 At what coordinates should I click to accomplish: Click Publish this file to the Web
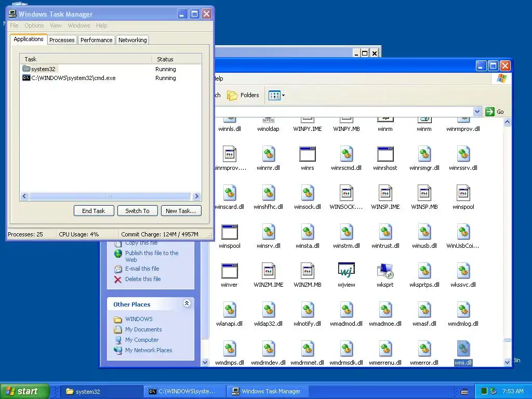151,256
